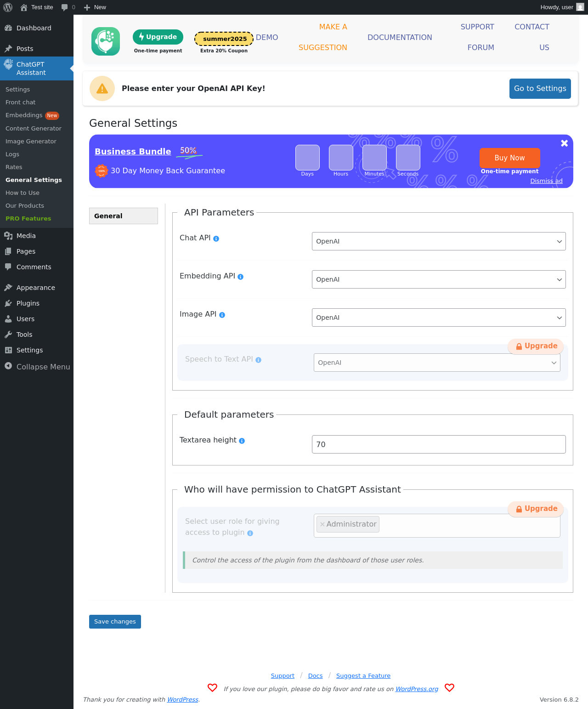Click the comments bubble icon in admin bar

pos(64,7)
